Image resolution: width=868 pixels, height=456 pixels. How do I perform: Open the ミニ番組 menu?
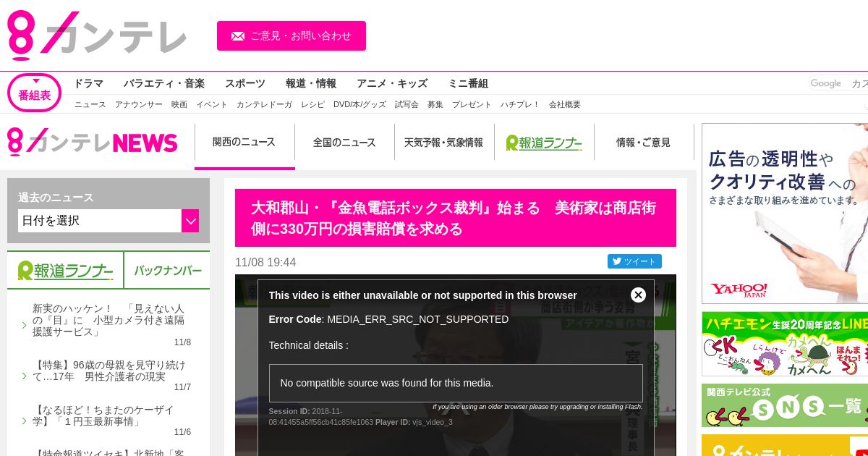(468, 83)
